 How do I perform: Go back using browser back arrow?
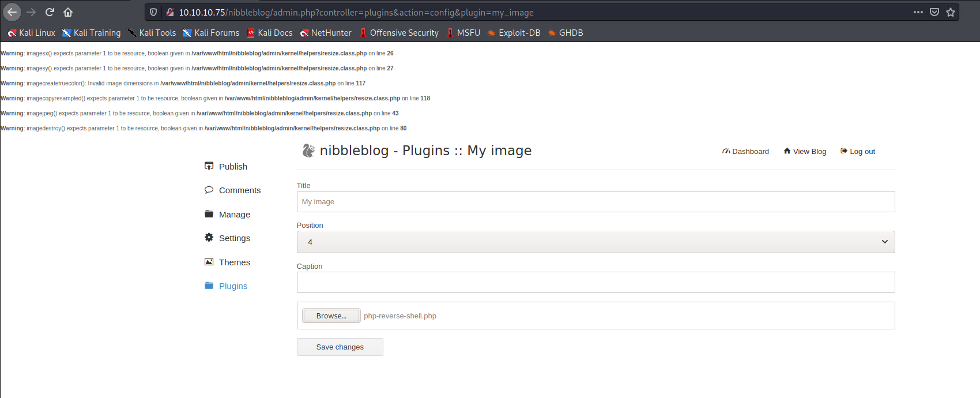(x=12, y=12)
